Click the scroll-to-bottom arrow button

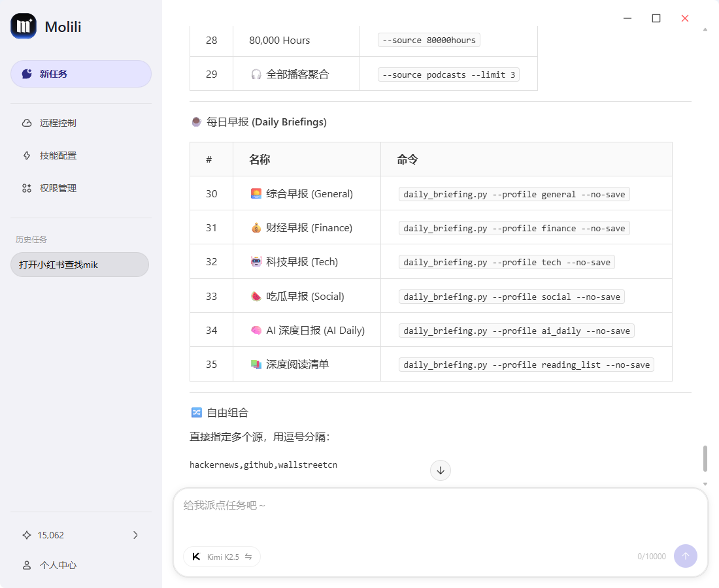tap(441, 470)
